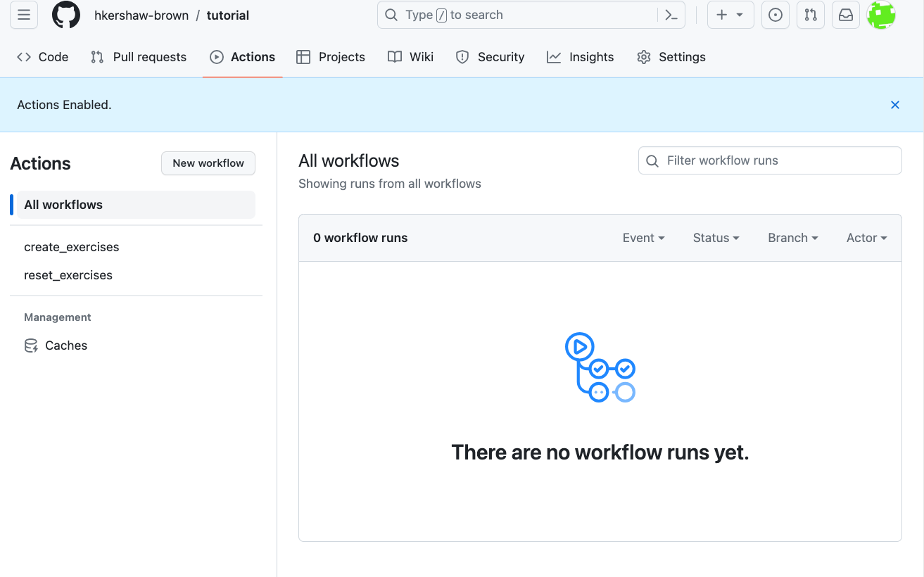924x577 pixels.
Task: Open the Security tab
Action: pyautogui.click(x=491, y=57)
